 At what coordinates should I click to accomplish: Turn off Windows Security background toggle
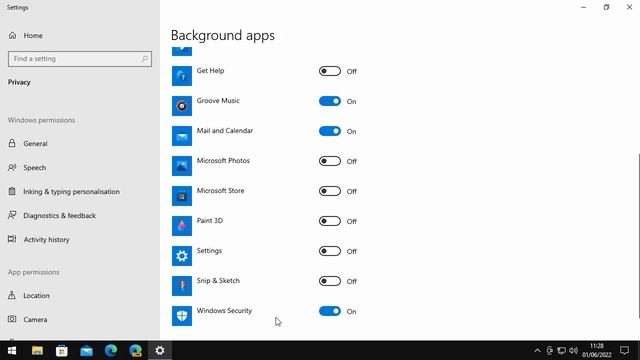(x=330, y=311)
